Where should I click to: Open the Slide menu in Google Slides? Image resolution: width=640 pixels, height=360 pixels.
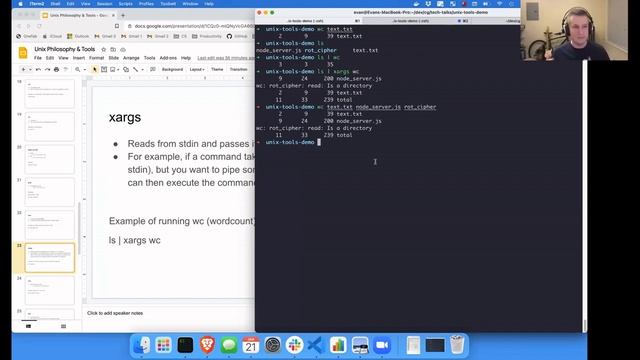(x=113, y=58)
